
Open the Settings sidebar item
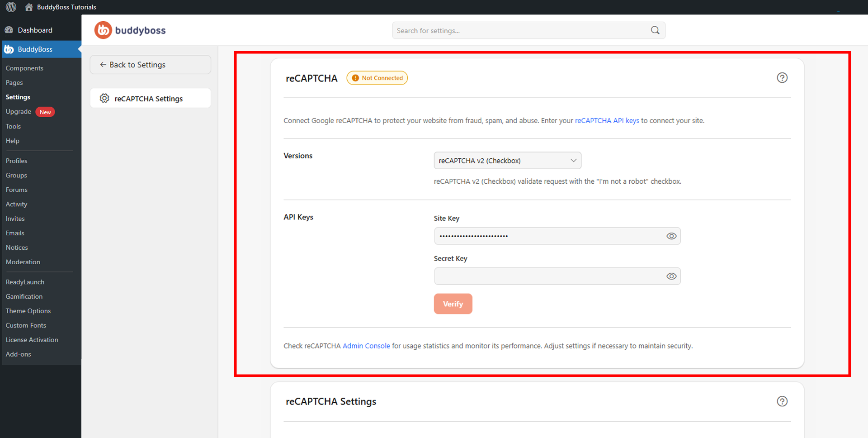pos(18,97)
